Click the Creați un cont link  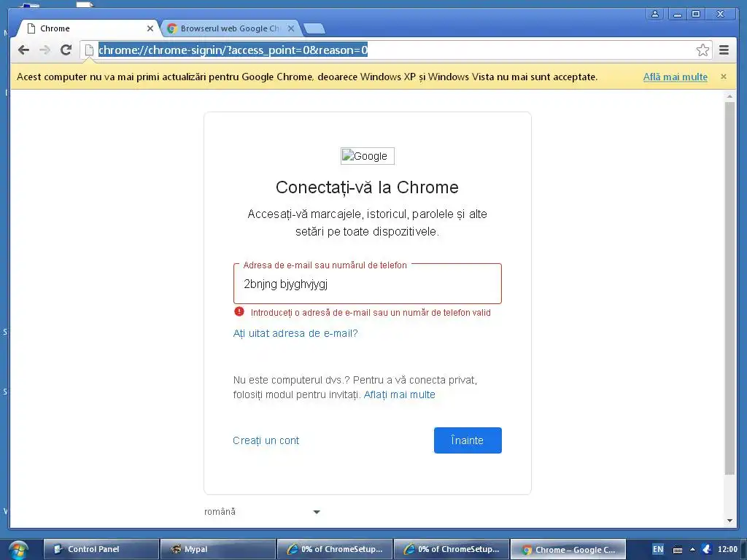[x=266, y=440]
